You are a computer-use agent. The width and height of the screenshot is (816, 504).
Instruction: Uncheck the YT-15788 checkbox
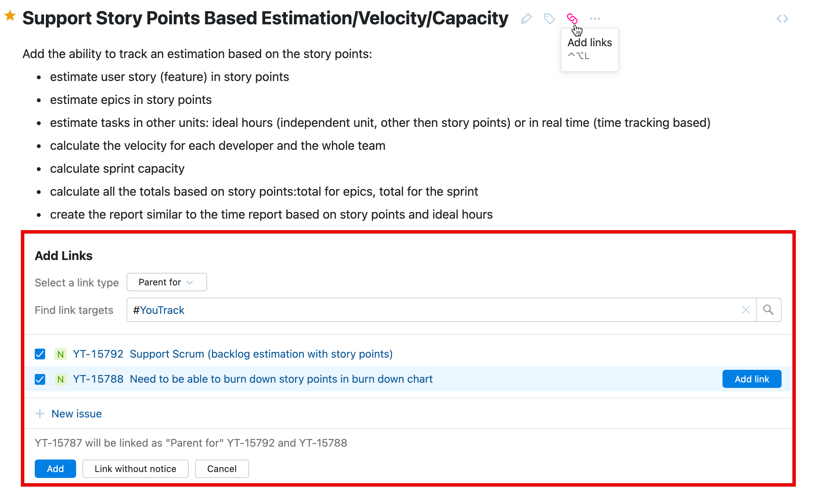point(40,379)
